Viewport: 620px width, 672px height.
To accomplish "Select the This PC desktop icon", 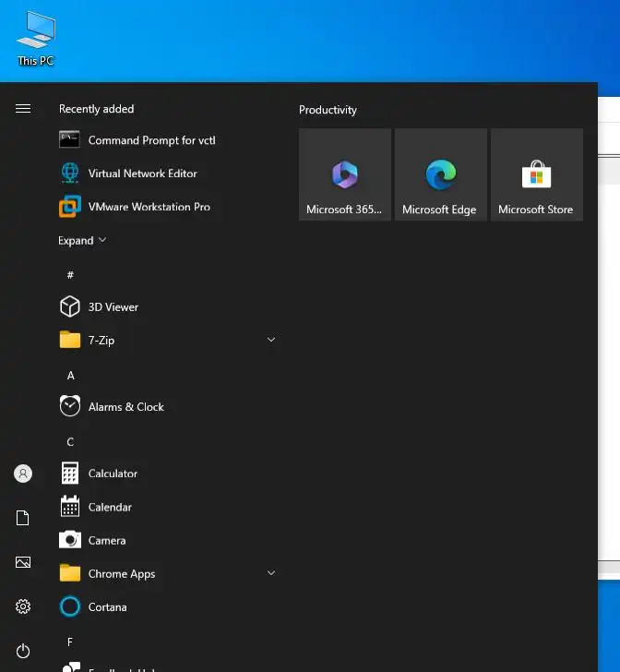I will tap(36, 39).
